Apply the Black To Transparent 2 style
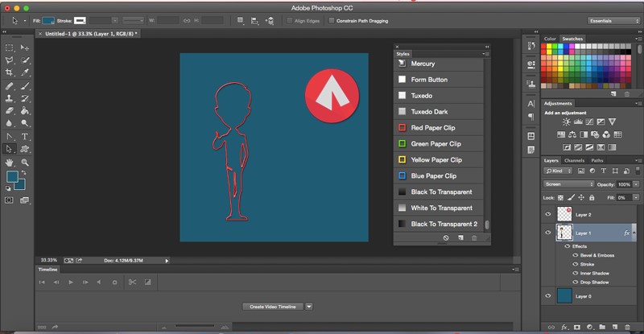The image size is (644, 334). click(x=439, y=224)
